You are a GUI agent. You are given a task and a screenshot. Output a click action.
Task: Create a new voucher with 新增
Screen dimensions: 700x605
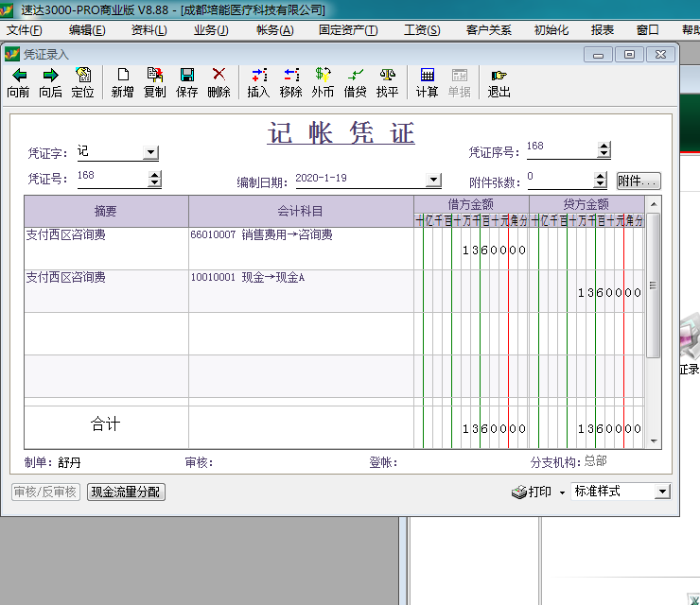[x=122, y=76]
